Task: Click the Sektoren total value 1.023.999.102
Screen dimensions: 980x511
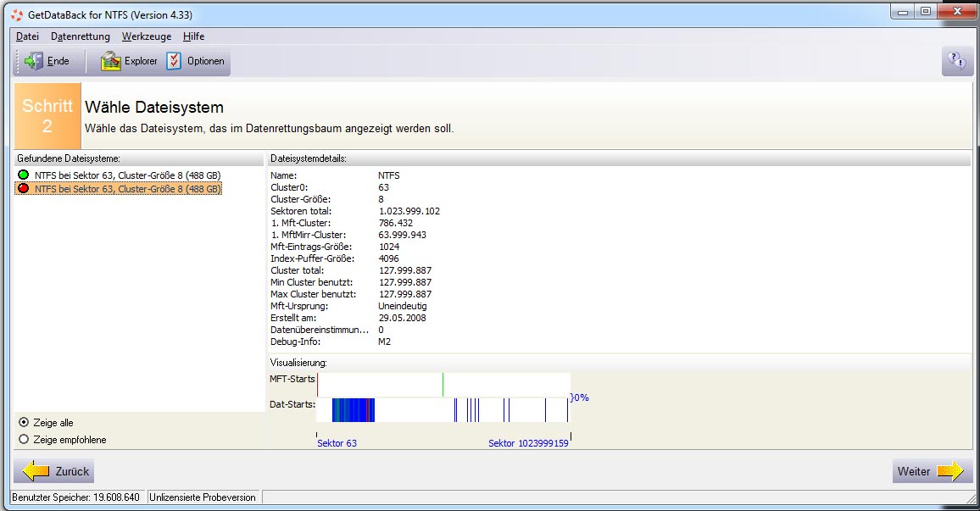Action: click(409, 211)
